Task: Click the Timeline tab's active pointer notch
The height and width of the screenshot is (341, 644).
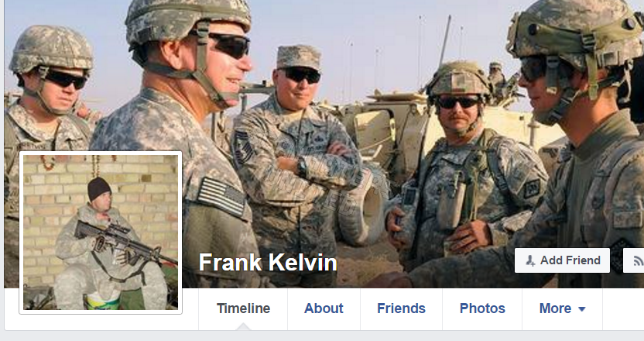Action: pos(243,326)
